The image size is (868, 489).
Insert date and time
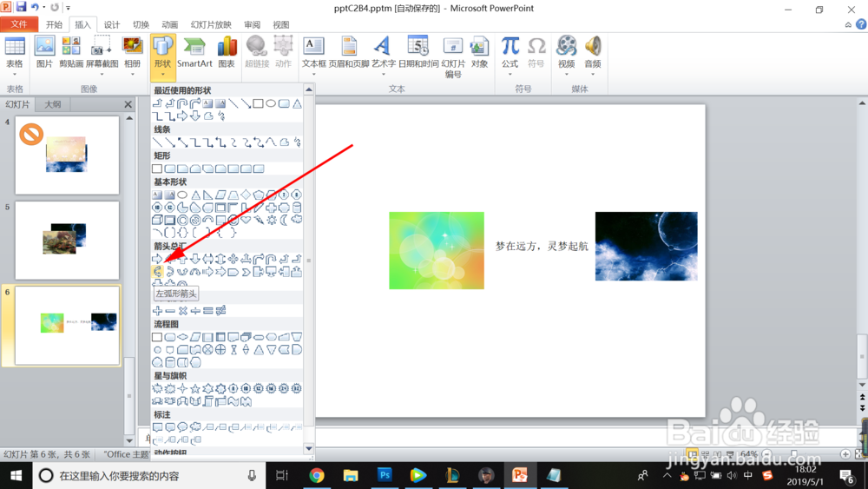(418, 53)
